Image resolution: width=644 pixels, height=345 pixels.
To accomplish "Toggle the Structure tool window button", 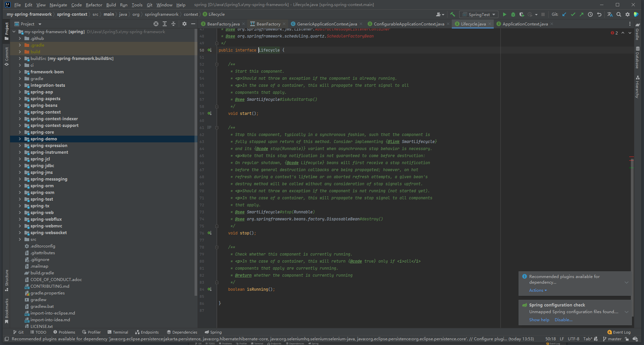I will [x=6, y=280].
